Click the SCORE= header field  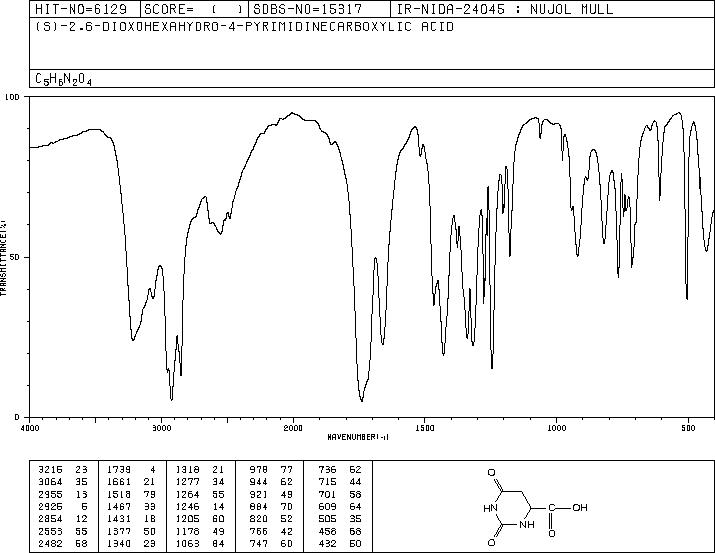point(195,9)
